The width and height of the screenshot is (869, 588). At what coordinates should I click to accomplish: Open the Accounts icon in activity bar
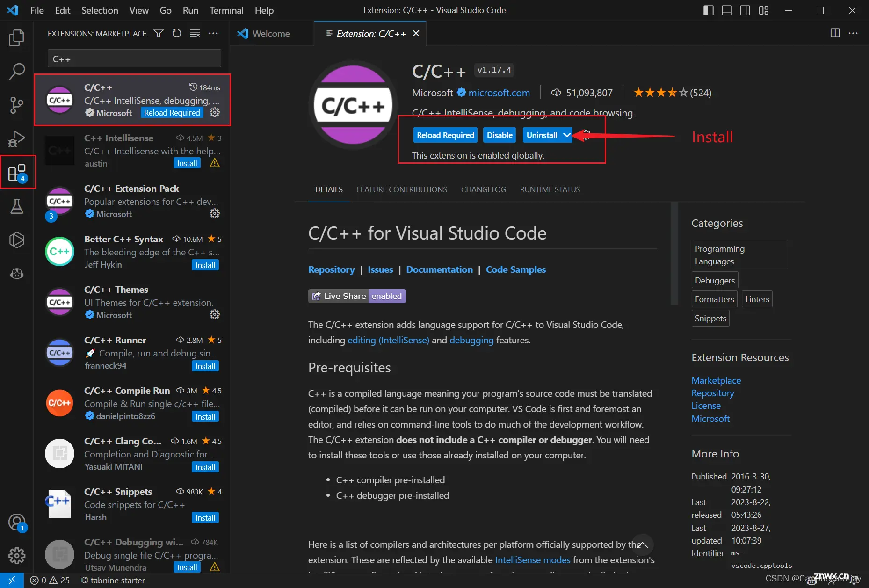tap(17, 522)
